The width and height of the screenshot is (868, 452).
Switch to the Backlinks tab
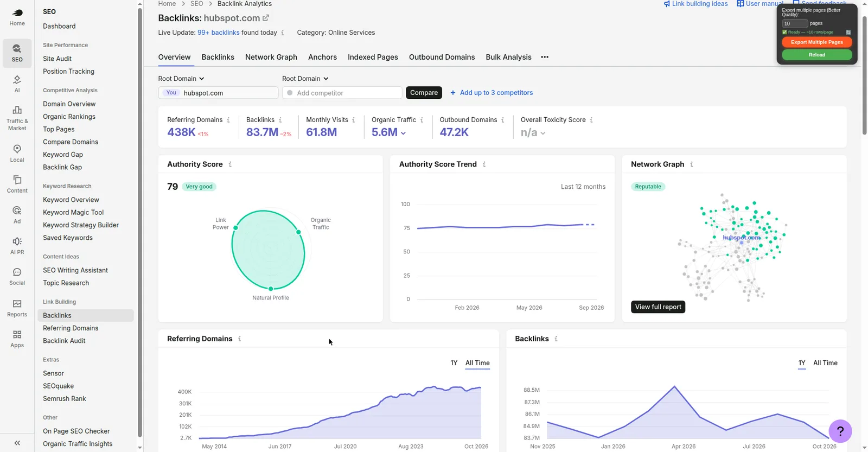pos(218,57)
